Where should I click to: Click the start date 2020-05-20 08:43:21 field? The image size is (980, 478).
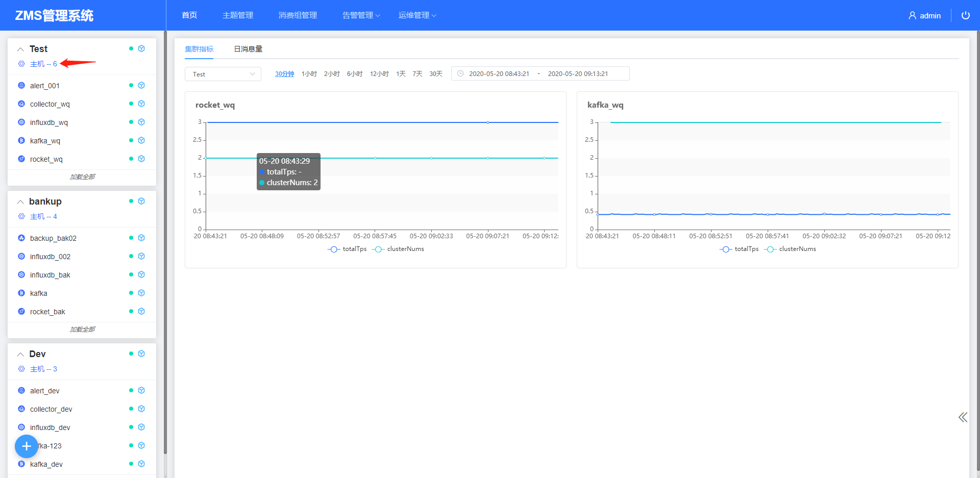click(x=499, y=73)
